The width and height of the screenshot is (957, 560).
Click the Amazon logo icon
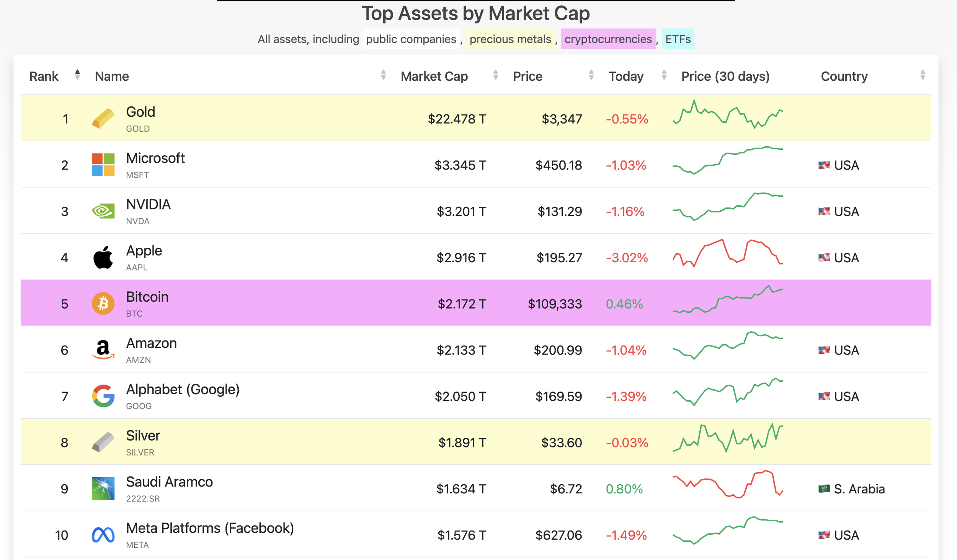click(x=103, y=350)
